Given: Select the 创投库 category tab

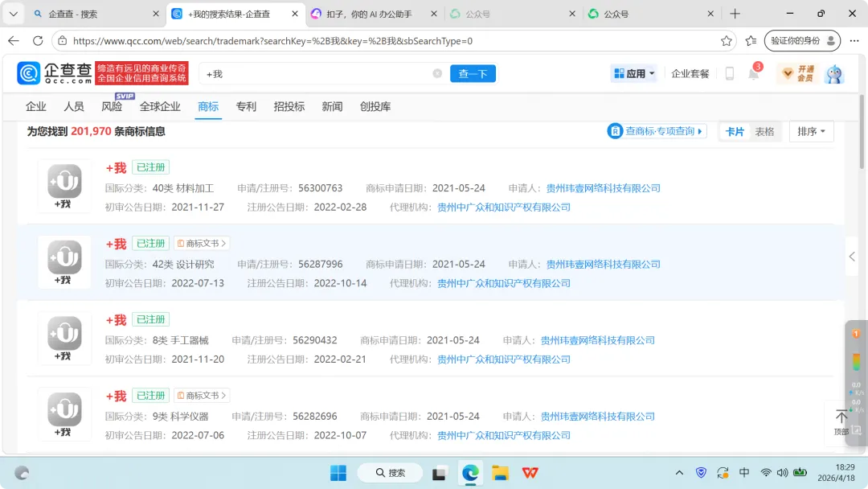Looking at the screenshot, I should [x=375, y=106].
